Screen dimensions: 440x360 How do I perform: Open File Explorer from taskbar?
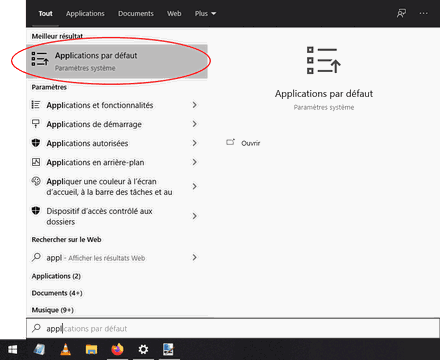[x=91, y=350]
